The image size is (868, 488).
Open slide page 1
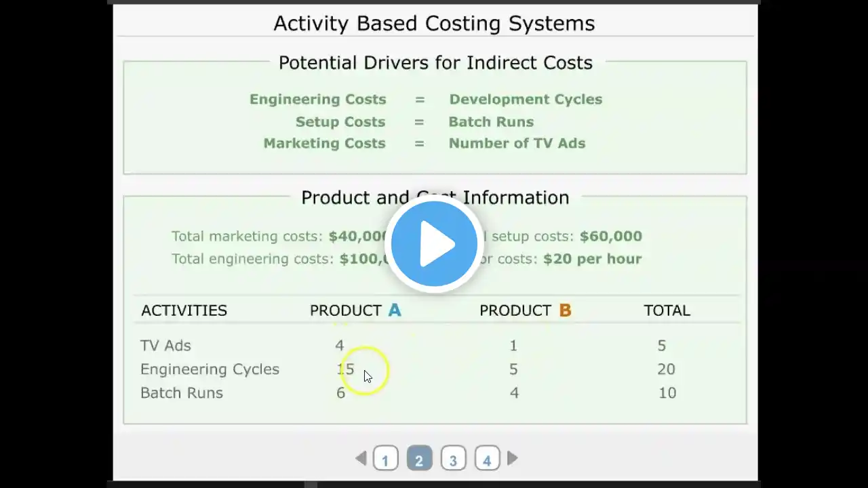click(385, 459)
